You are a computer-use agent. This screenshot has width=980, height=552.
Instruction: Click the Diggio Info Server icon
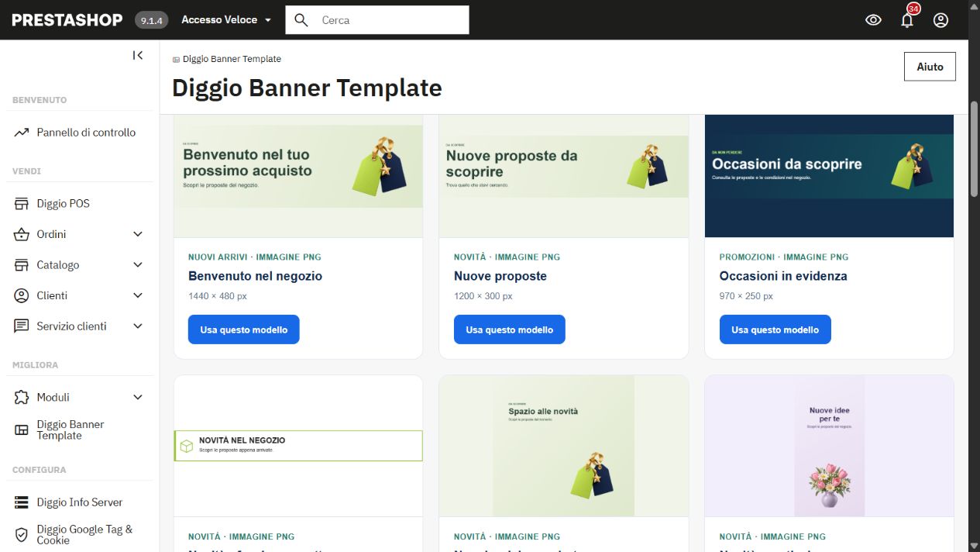point(22,502)
